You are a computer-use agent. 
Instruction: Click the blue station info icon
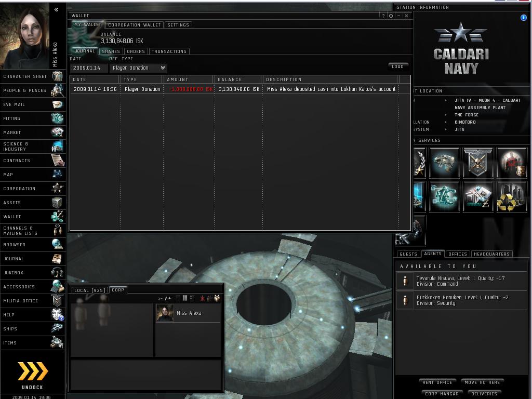click(x=524, y=18)
